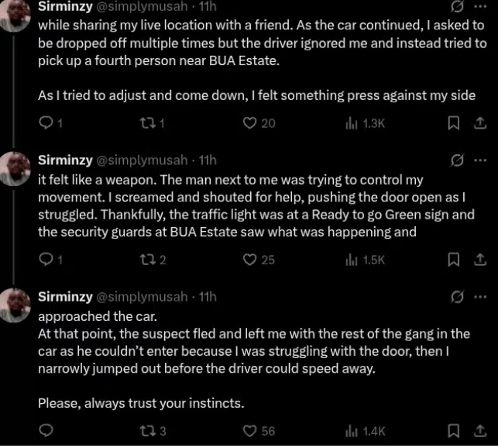This screenshot has height=448, width=498.
Task: Share the tweet mentioning live location
Action: coord(479,122)
